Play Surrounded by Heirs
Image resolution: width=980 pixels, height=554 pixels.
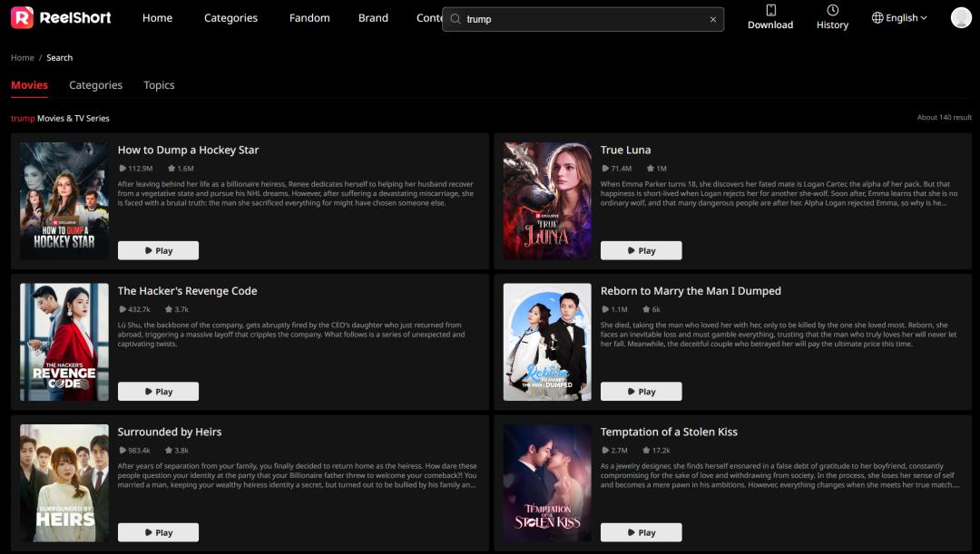point(158,533)
